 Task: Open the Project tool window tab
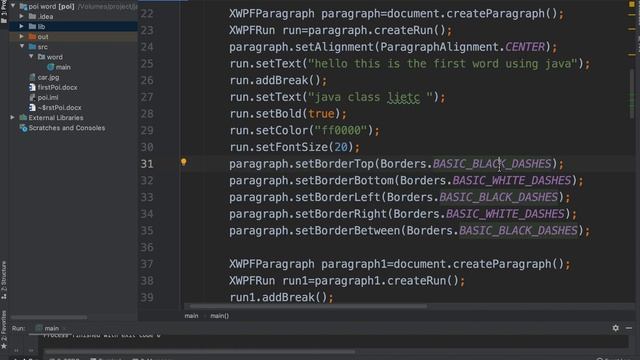point(4,10)
